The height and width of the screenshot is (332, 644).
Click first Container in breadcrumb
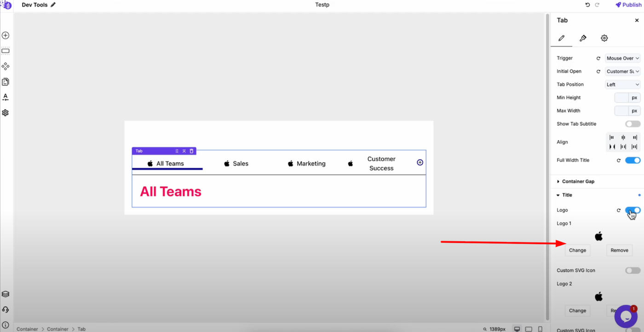tap(28, 329)
